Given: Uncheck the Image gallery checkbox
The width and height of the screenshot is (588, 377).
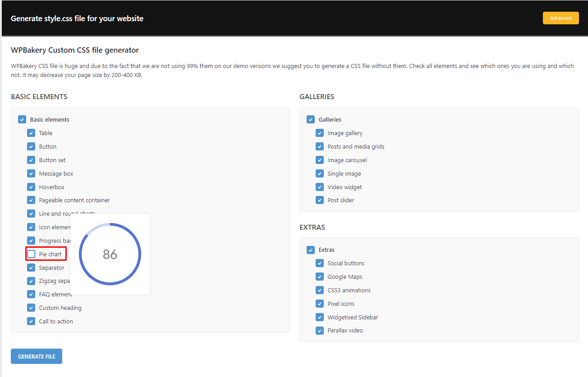Looking at the screenshot, I should (x=320, y=133).
